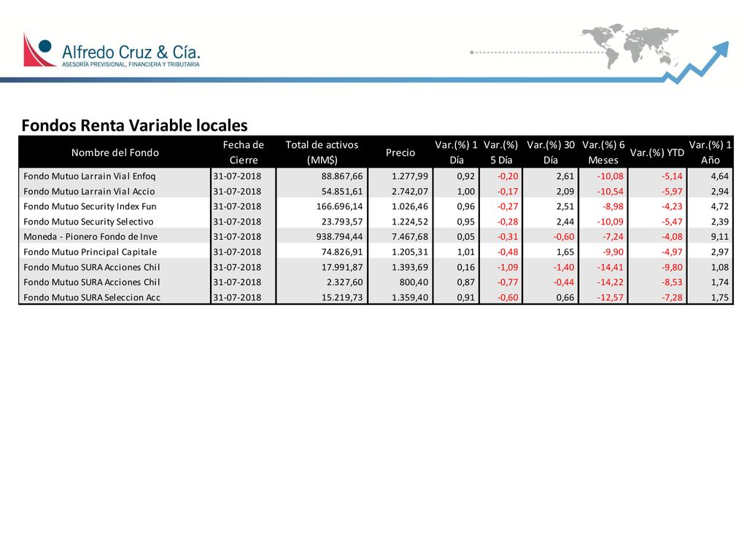Click price cell 2.742,07

coord(410,192)
